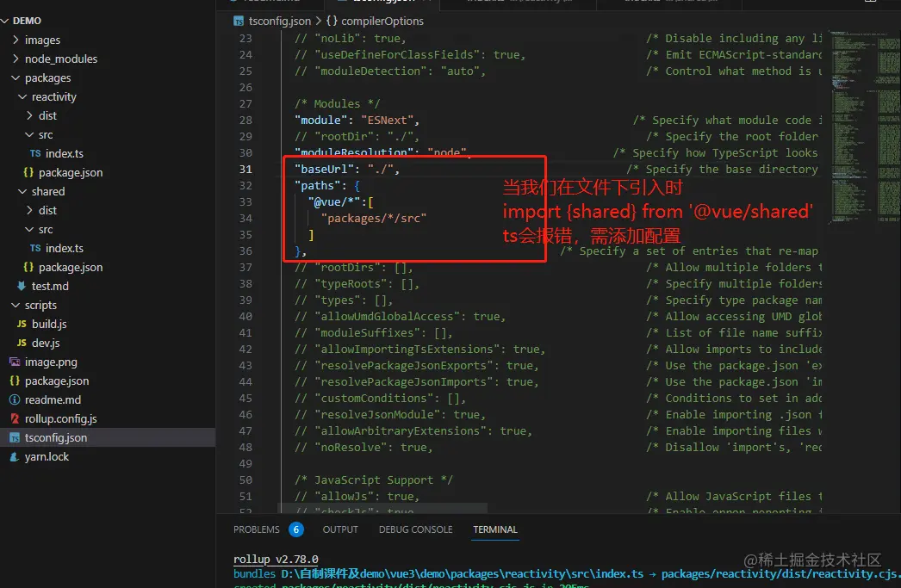Click the "module" key on line 28
This screenshot has height=588, width=901.
click(320, 120)
